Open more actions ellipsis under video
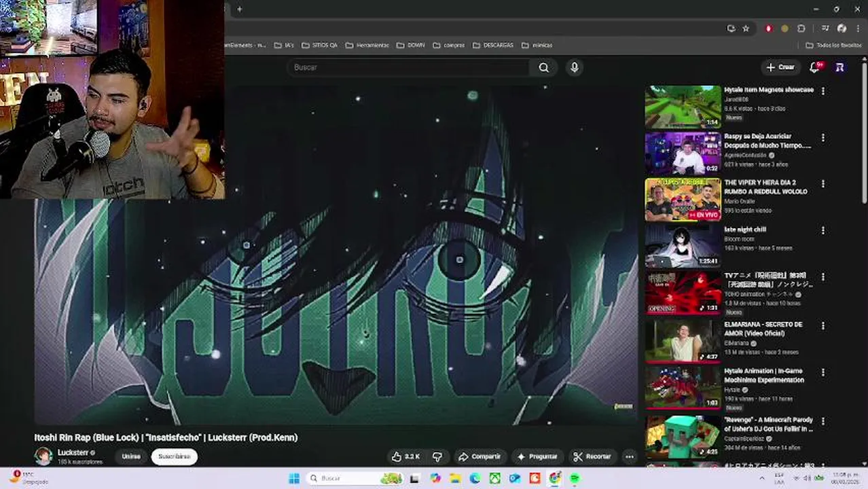Screen dimensions: 868x489 (630, 456)
